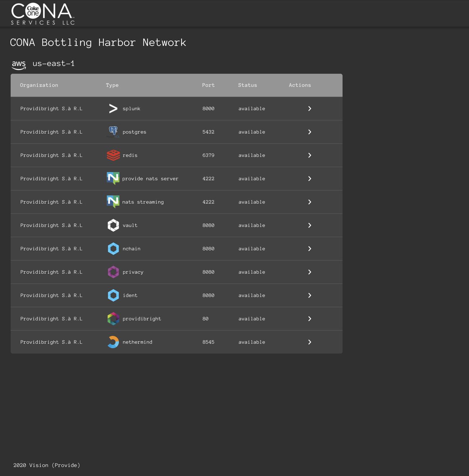
Task: Click port 8080 in the vault row
Action: click(x=208, y=225)
